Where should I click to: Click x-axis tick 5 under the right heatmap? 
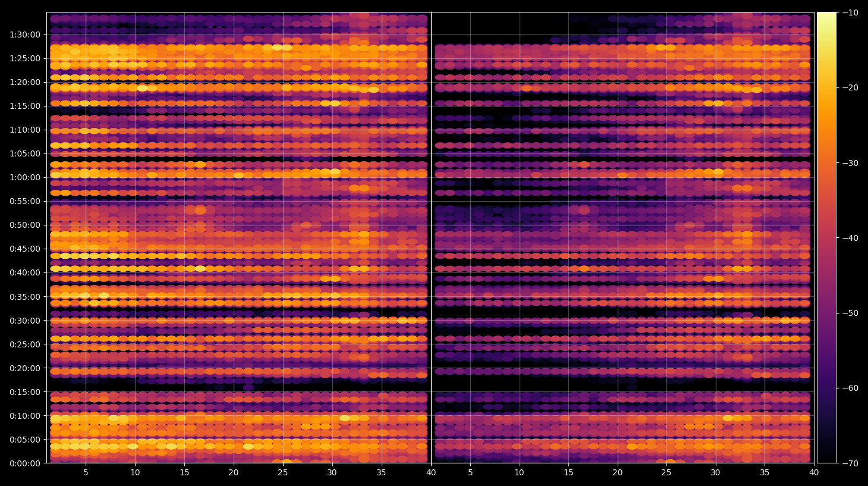click(x=470, y=473)
